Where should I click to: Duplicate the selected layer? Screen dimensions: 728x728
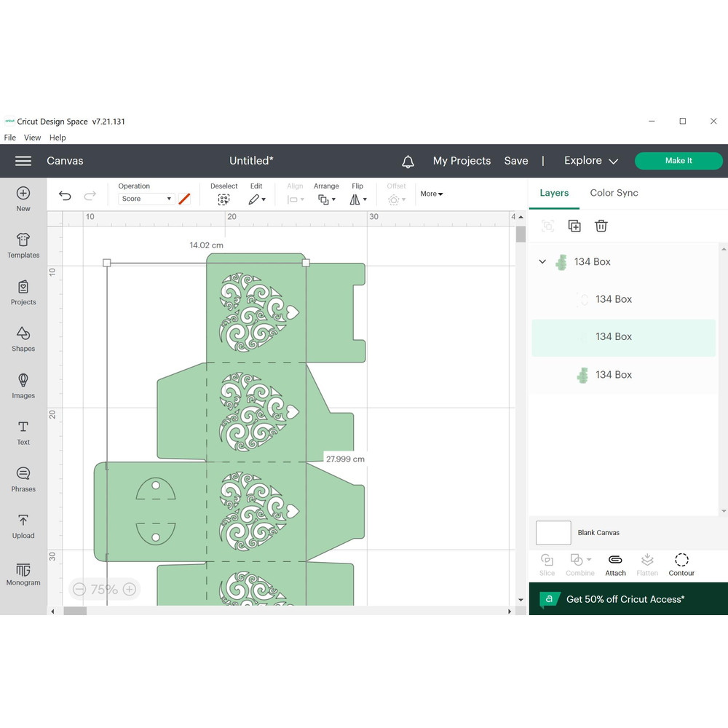(574, 226)
